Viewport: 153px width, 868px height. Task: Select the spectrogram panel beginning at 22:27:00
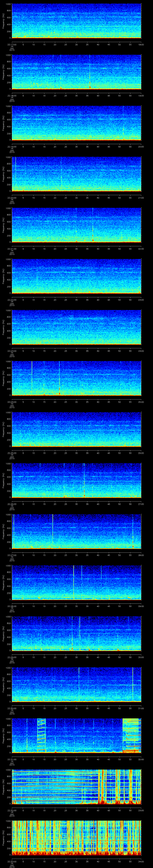[x=76, y=531]
